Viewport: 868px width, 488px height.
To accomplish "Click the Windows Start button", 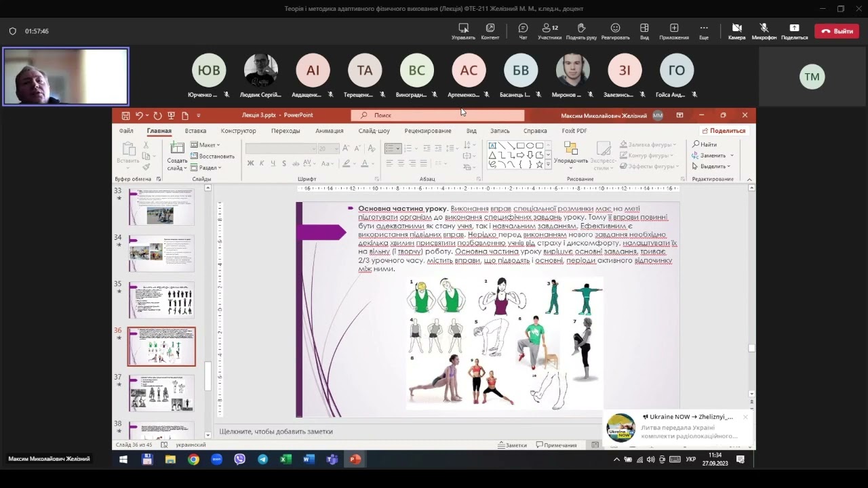I will [x=123, y=460].
